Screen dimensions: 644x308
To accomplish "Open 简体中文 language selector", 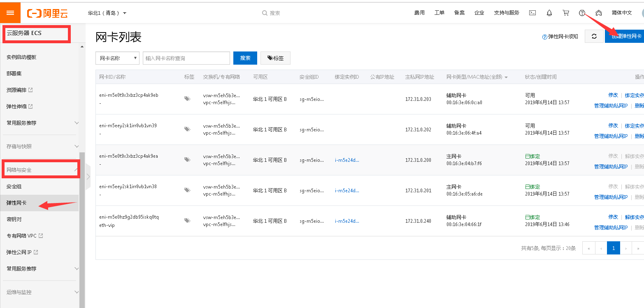I will pos(621,13).
